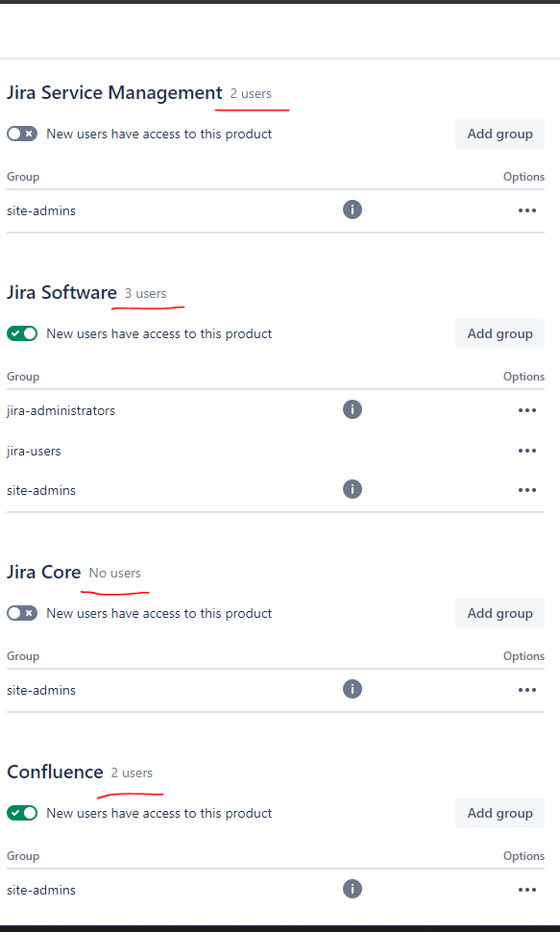Click '2 users' count beside Confluence
The image size is (560, 932).
tap(132, 773)
